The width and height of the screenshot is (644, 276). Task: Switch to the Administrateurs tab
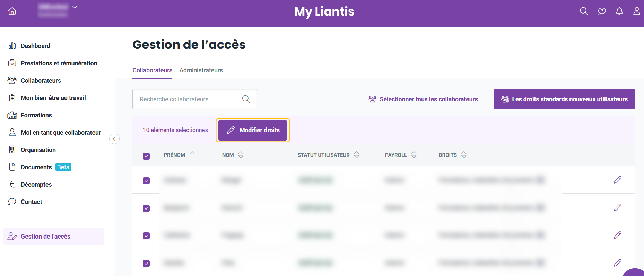tap(201, 70)
